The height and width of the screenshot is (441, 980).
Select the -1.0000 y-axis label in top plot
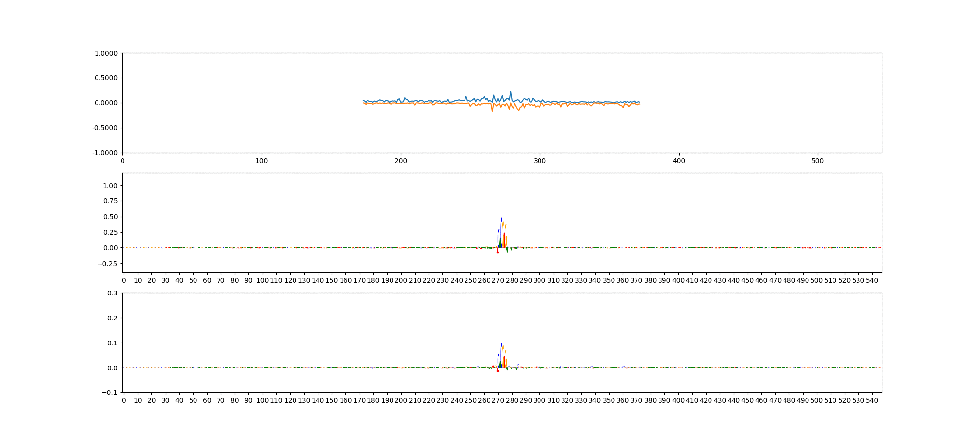(x=105, y=153)
